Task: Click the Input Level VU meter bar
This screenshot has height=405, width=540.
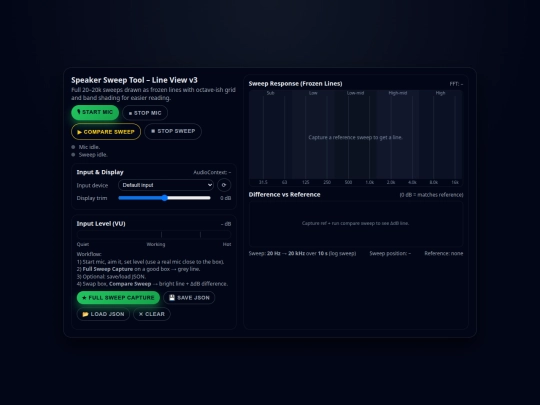Action: click(154, 235)
